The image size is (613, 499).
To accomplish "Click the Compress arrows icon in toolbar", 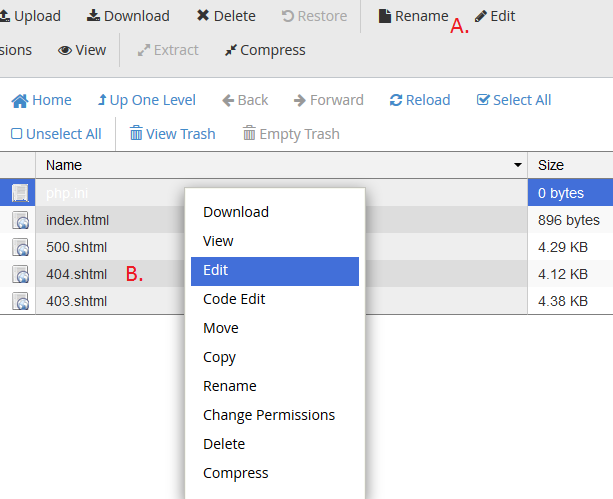I will point(231,50).
